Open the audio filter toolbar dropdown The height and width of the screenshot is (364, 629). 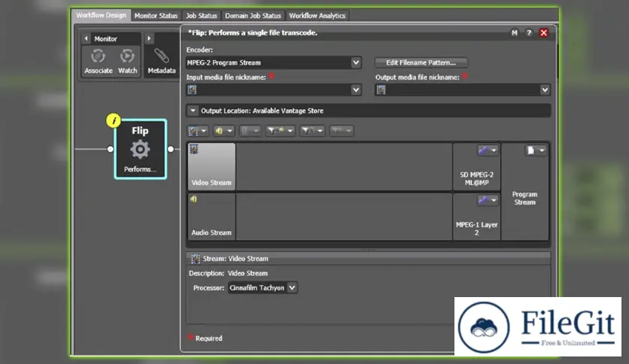point(312,131)
